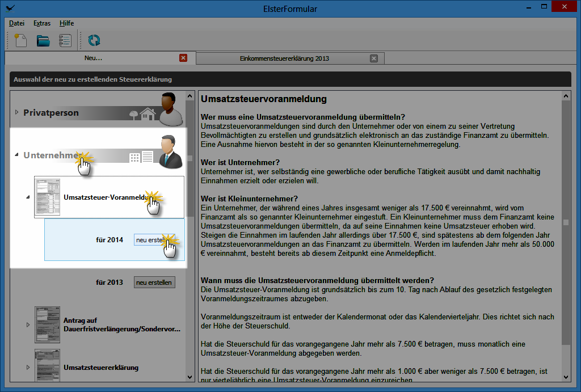Click the Umsatzsteuererklärung form thumbnail
The width and height of the screenshot is (581, 392).
click(48, 365)
